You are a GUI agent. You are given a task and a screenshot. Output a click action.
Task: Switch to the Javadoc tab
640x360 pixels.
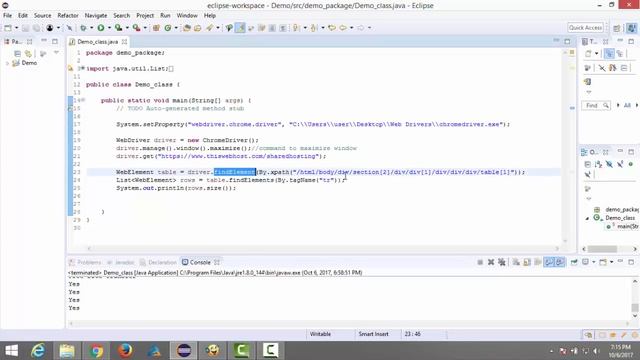pos(121,262)
